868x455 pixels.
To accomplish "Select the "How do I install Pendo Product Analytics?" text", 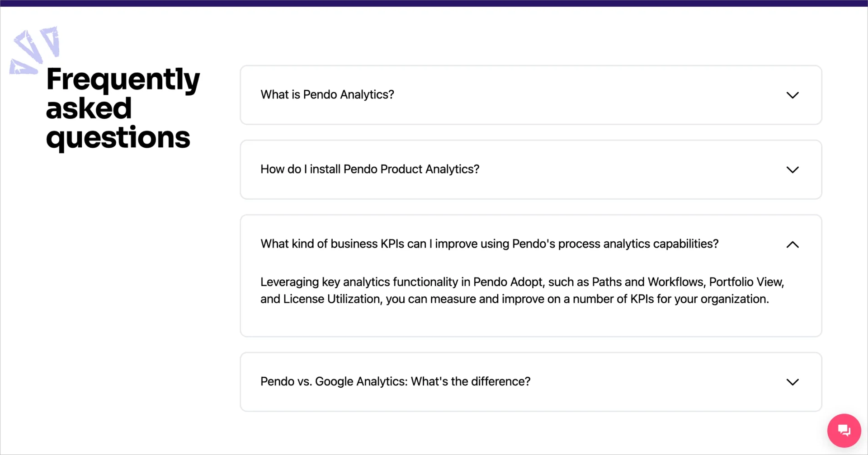I will pyautogui.click(x=369, y=169).
